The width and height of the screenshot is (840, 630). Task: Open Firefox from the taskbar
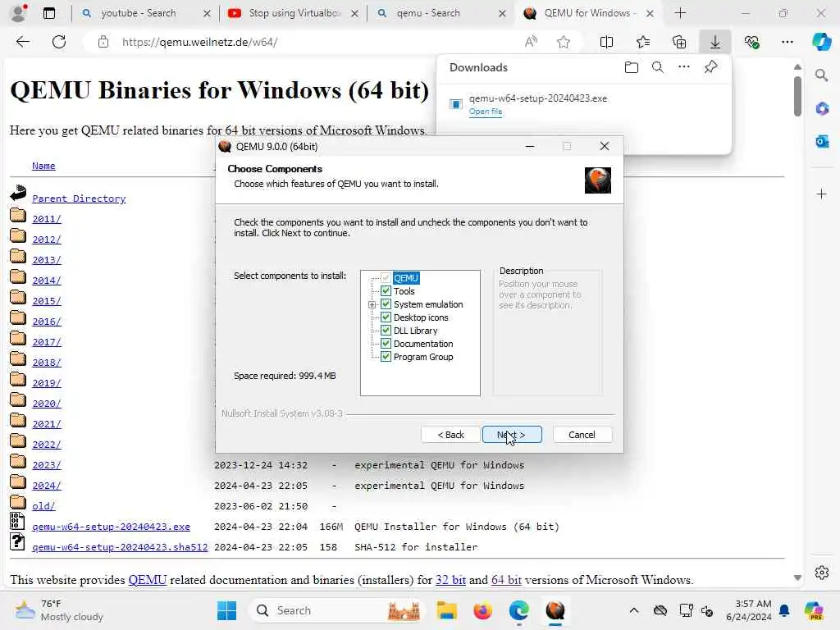(x=482, y=610)
